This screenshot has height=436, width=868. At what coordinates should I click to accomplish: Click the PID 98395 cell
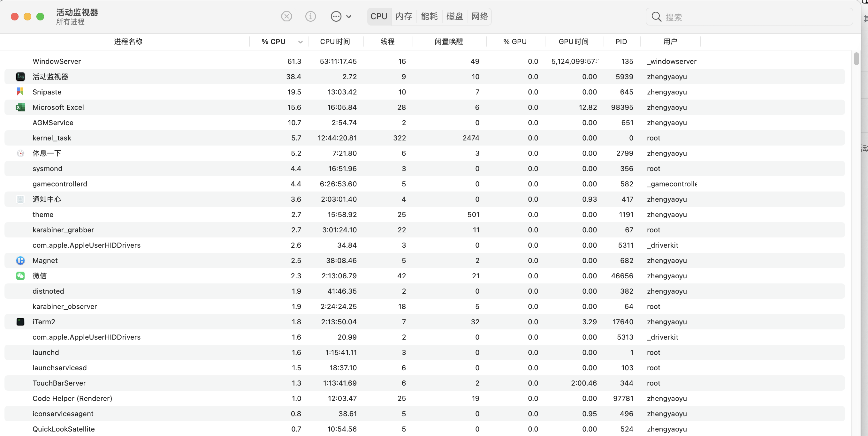click(x=622, y=107)
